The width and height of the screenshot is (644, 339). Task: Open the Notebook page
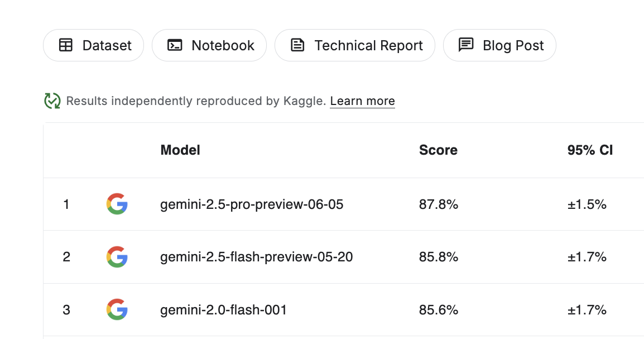coord(209,45)
